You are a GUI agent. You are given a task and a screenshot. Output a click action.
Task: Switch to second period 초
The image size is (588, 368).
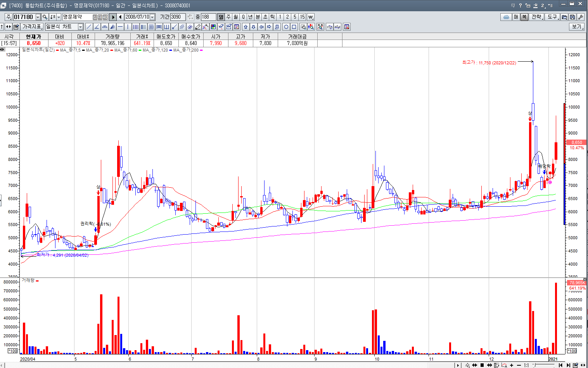265,17
